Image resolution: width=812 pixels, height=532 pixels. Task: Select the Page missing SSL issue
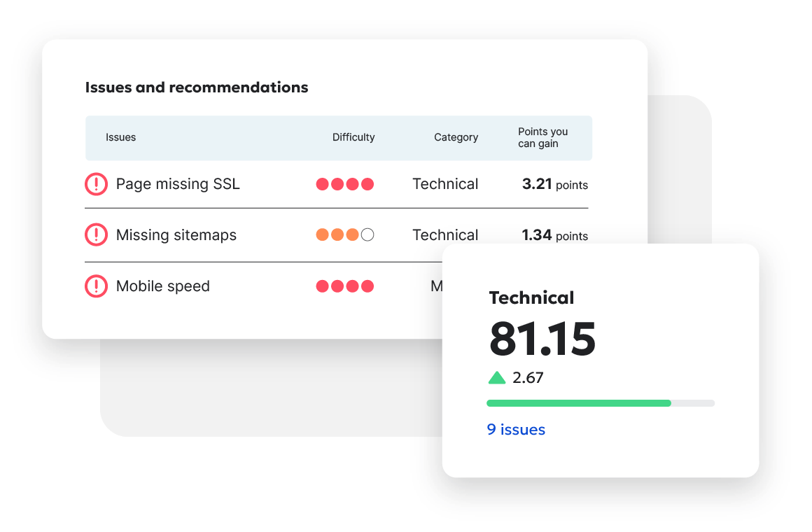click(178, 184)
